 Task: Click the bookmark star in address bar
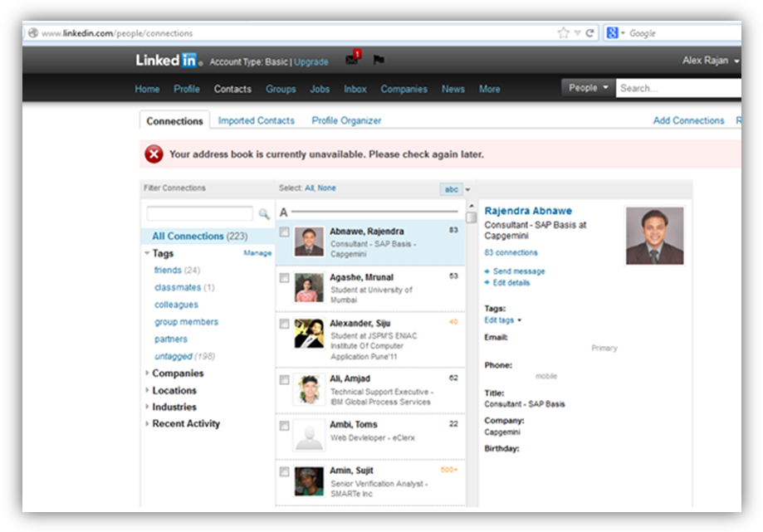pyautogui.click(x=563, y=33)
